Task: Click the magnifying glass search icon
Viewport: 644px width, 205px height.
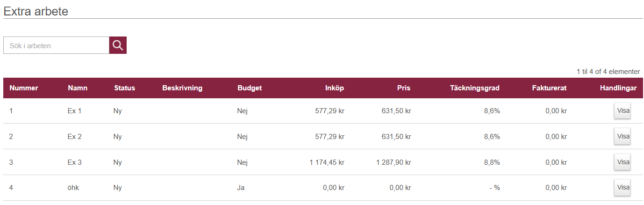Action: coord(118,45)
